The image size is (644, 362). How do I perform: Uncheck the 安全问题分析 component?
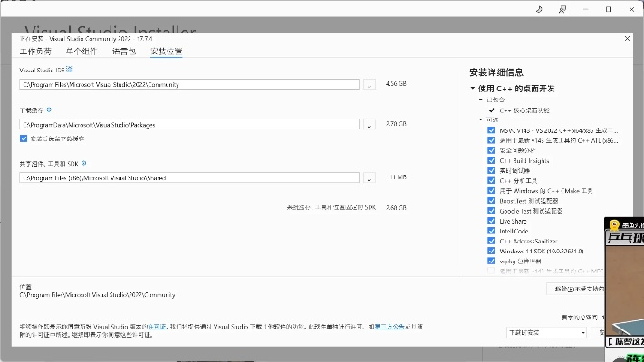491,150
